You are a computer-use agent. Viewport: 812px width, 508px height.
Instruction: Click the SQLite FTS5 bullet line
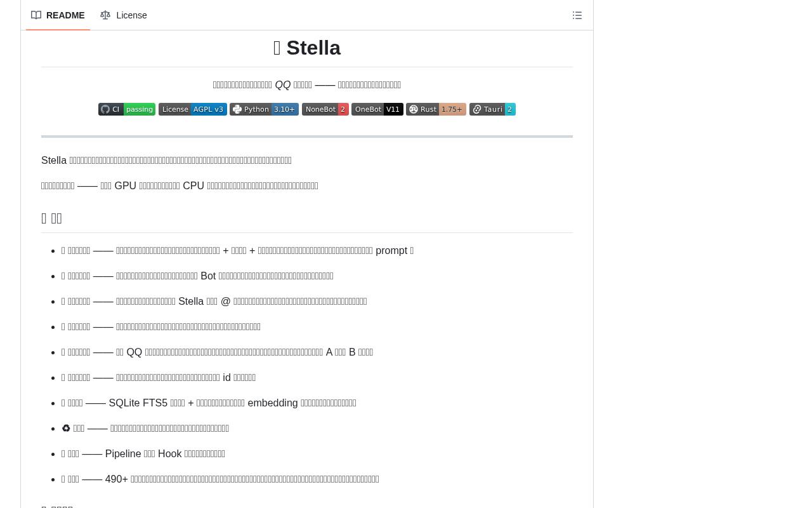pos(209,403)
